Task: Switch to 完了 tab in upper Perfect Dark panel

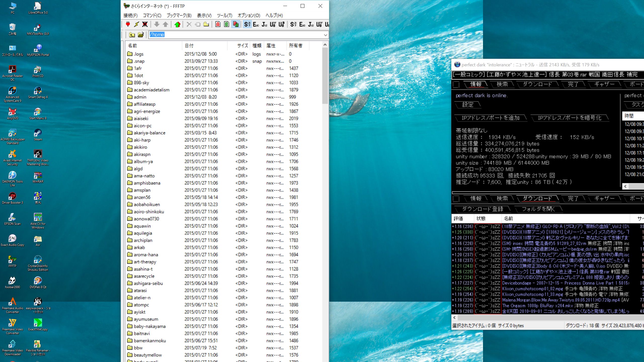Action: [573, 84]
